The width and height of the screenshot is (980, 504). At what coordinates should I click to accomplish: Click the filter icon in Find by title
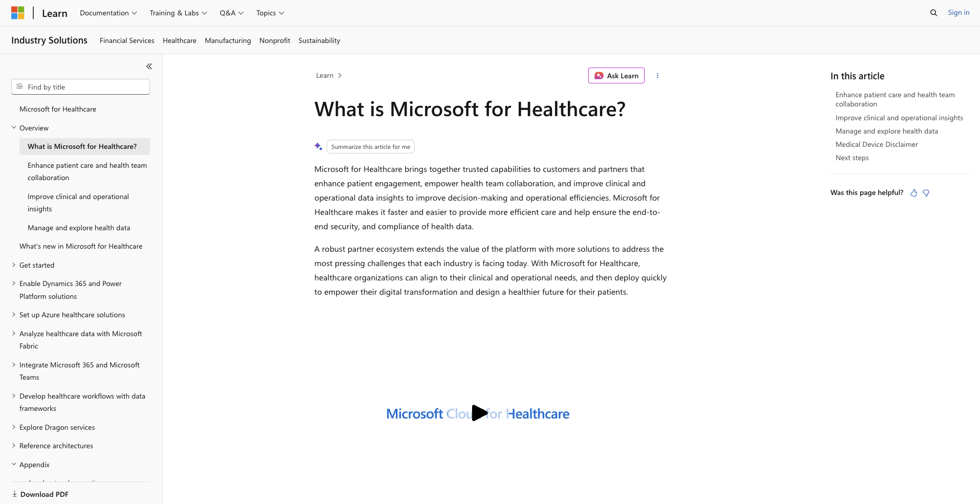click(x=19, y=86)
